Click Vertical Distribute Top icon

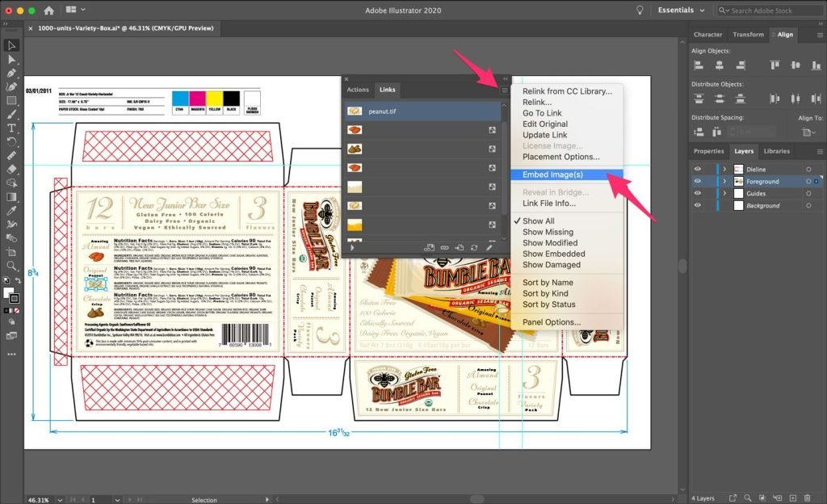699,99
